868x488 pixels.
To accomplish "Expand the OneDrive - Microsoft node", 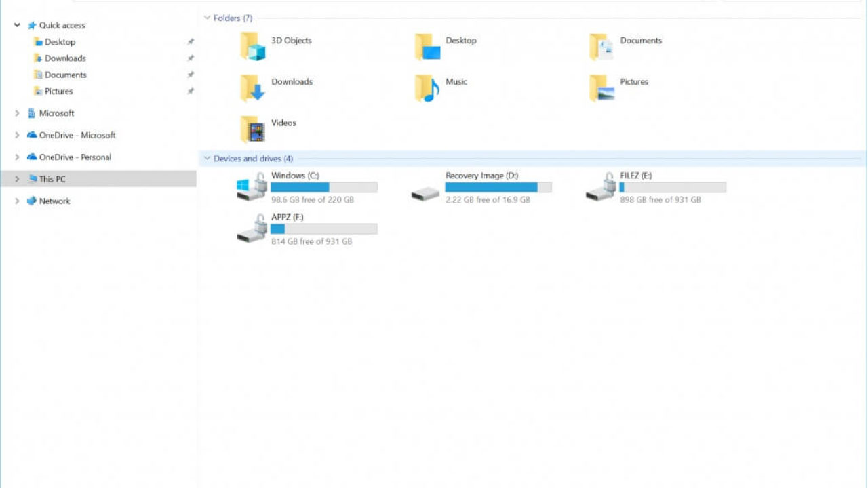I will pos(17,135).
